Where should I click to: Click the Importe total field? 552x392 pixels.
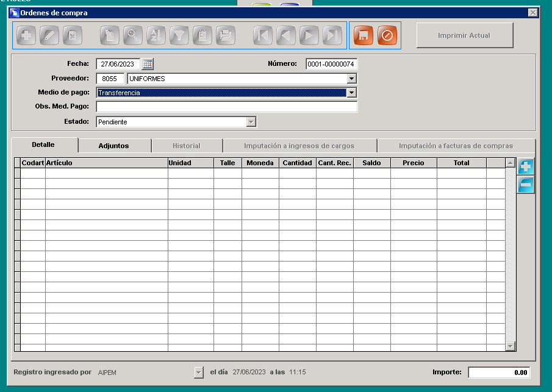click(x=499, y=372)
